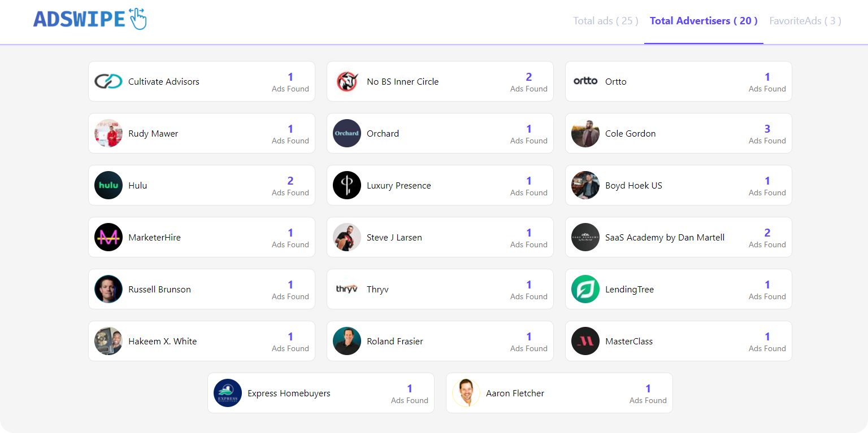Click the Luxury Presence logo icon
The height and width of the screenshot is (433, 868).
[347, 185]
